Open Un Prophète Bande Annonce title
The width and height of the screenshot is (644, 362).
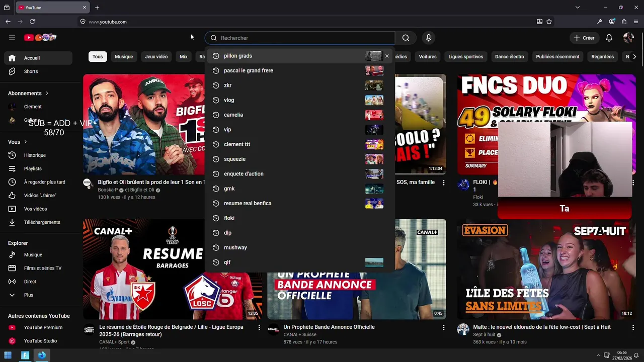click(329, 327)
